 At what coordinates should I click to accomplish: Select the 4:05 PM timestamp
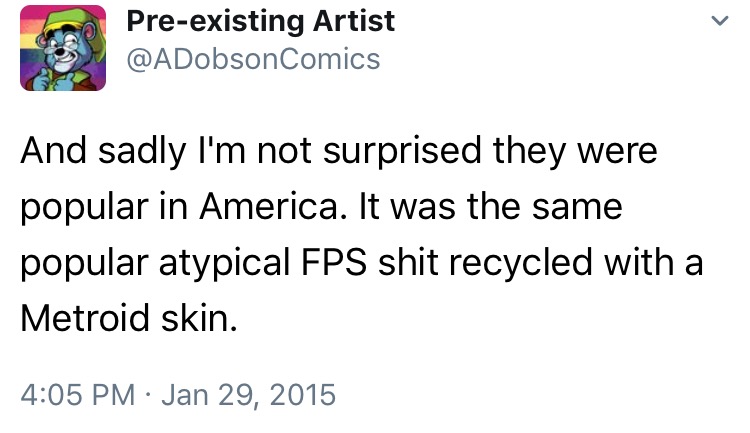pos(78,395)
